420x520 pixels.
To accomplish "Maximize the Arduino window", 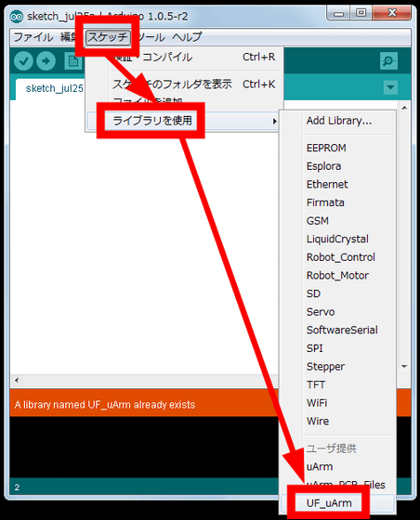I will (361, 13).
